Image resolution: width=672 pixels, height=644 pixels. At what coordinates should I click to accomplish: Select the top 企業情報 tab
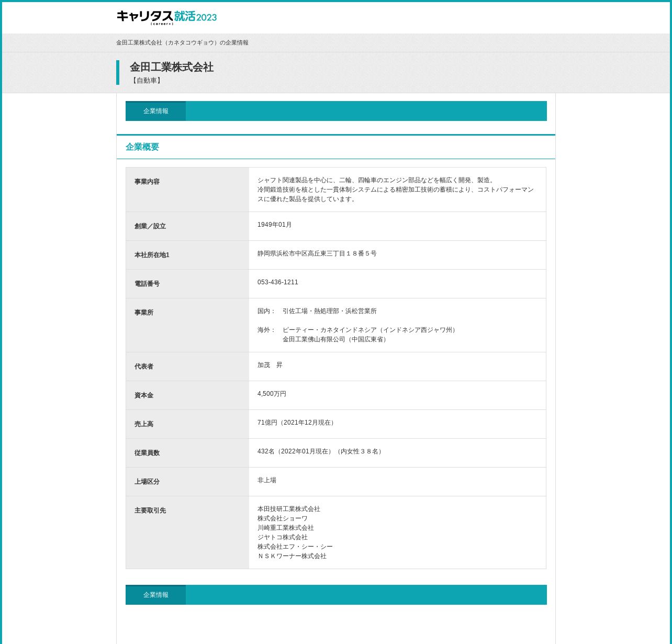[x=155, y=111]
